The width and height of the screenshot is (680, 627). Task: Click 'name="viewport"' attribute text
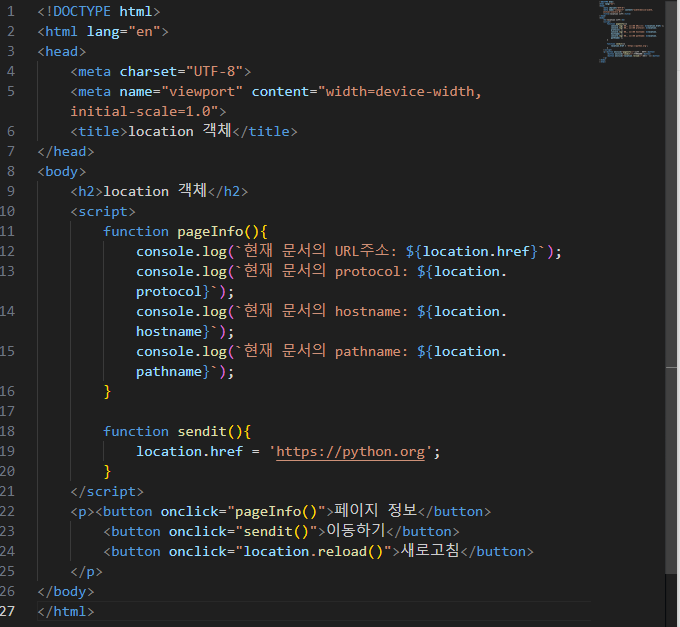click(x=181, y=91)
